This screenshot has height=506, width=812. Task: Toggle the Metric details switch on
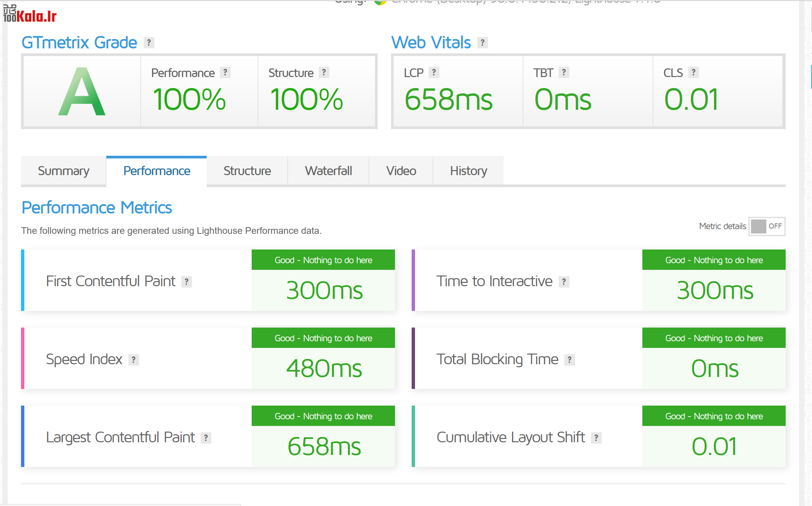[767, 226]
